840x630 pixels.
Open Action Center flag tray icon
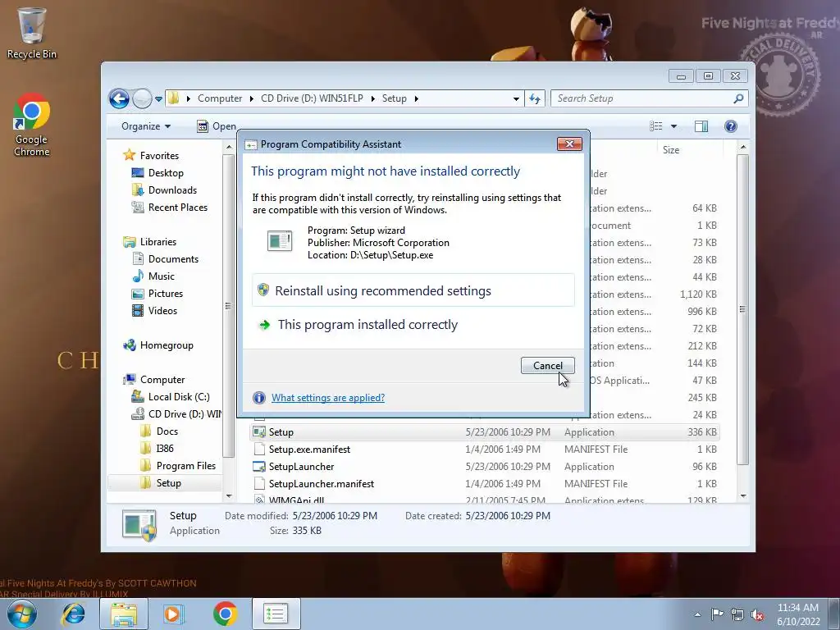pos(717,614)
